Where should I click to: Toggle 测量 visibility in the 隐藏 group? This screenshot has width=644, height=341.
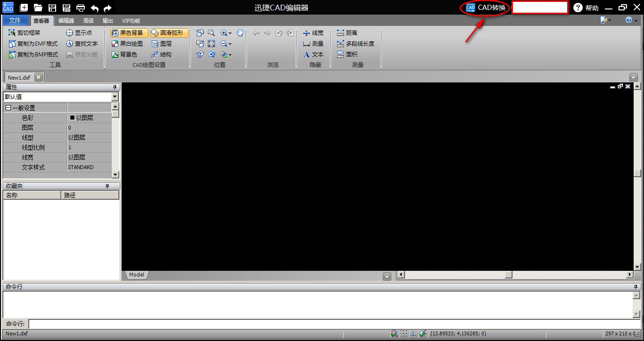click(313, 44)
